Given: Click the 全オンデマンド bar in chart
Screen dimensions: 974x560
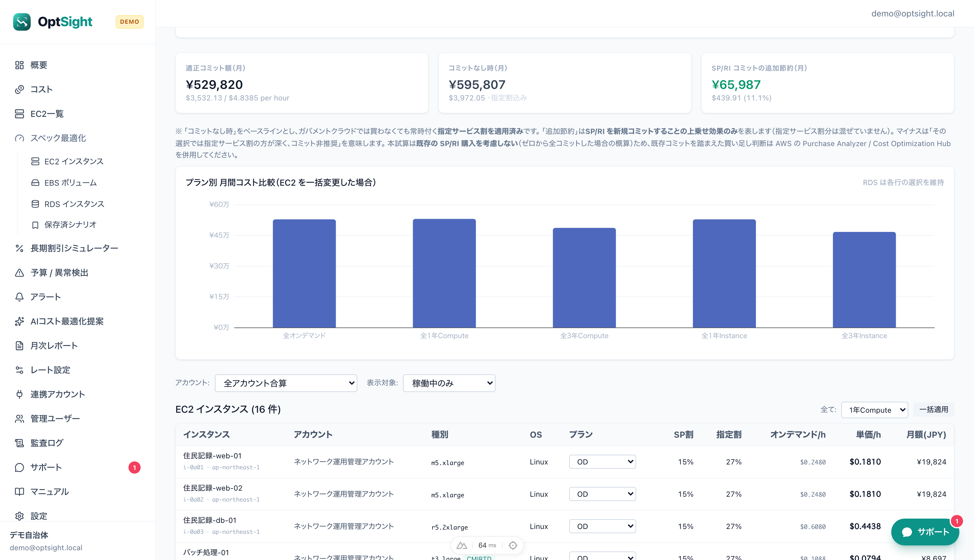Looking at the screenshot, I should [x=304, y=274].
